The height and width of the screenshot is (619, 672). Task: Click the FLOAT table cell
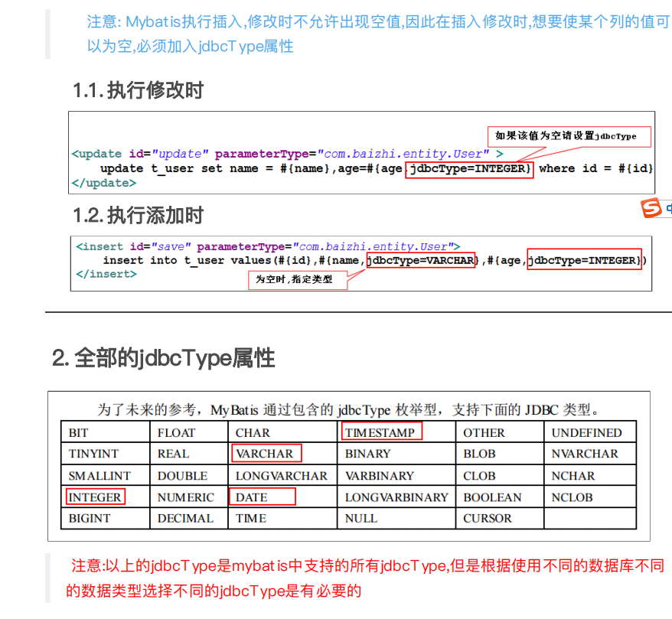click(189, 432)
